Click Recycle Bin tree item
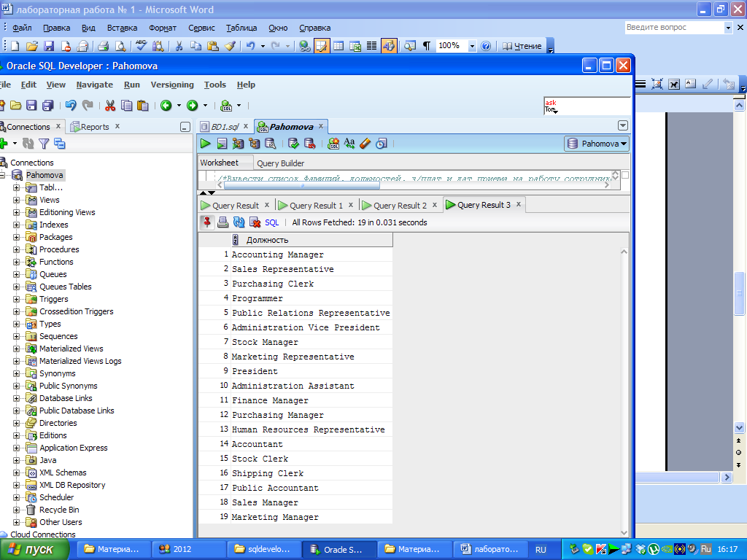This screenshot has height=560, width=747. pos(59,510)
